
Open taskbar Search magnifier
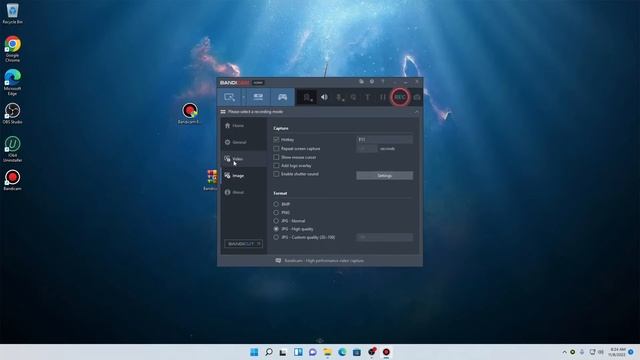coord(269,352)
